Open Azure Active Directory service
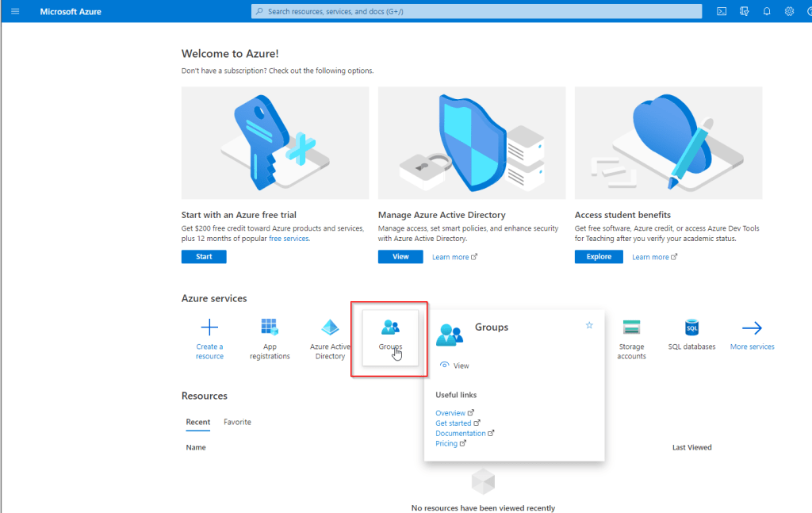This screenshot has width=812, height=513. tap(330, 327)
